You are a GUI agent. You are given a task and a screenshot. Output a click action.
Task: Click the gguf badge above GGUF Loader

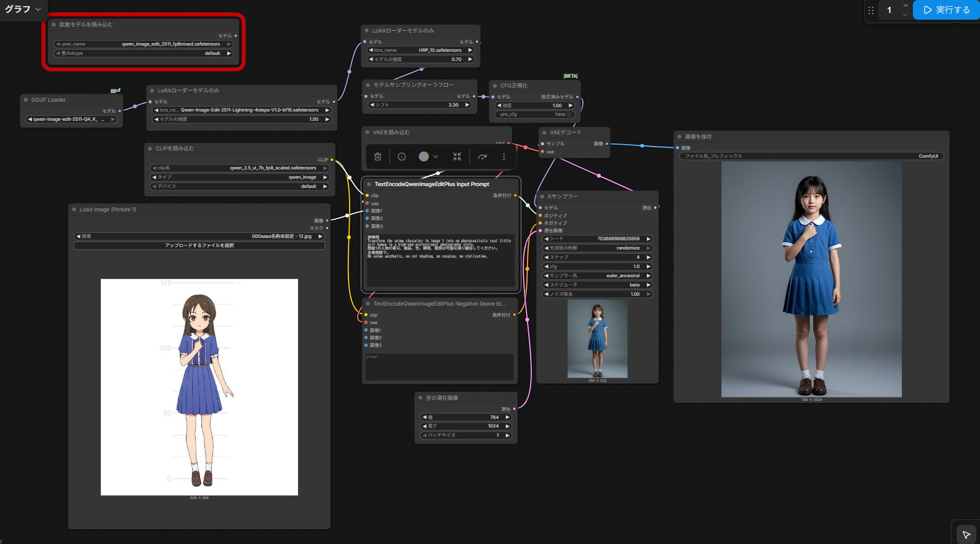(x=115, y=91)
